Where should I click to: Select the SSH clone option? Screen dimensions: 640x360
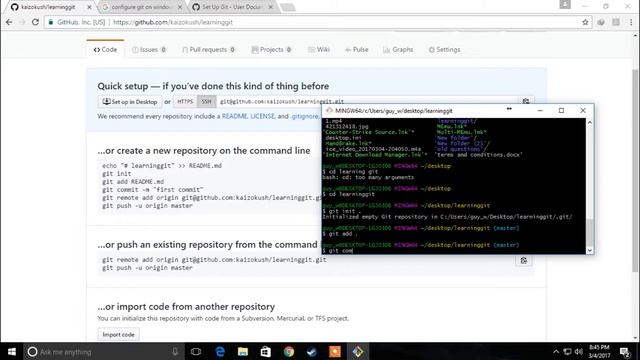click(207, 102)
